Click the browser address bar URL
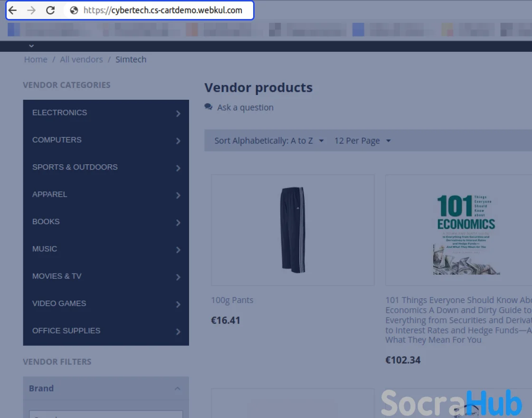Image resolution: width=532 pixels, height=418 pixels. pos(162,10)
